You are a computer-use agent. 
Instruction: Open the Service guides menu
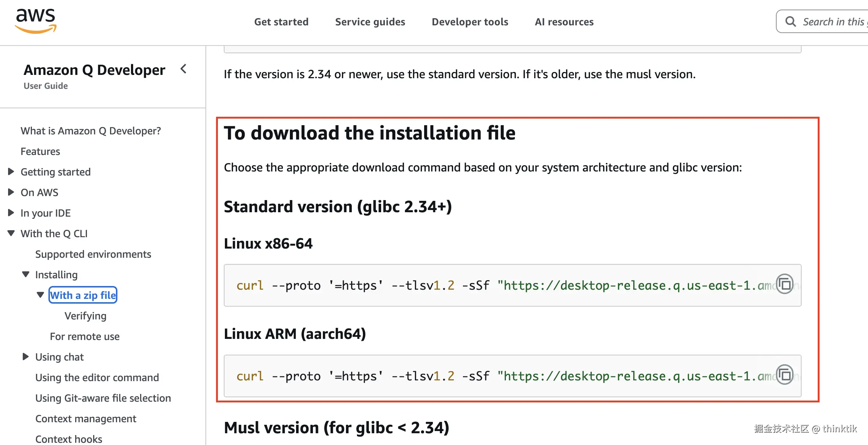tap(370, 22)
